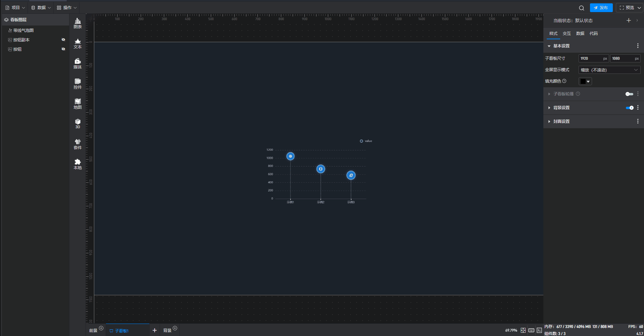Open the 控件 controls components panel
The image size is (644, 336).
pyautogui.click(x=77, y=84)
